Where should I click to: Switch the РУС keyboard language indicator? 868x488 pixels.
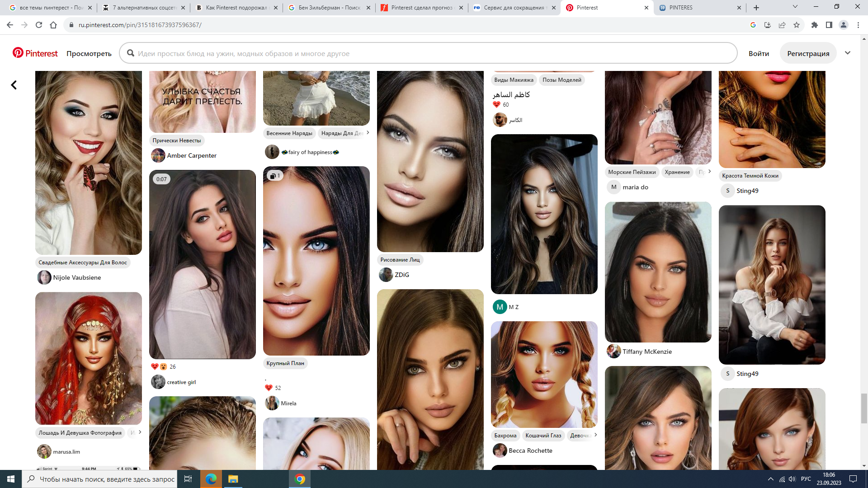[806, 479]
